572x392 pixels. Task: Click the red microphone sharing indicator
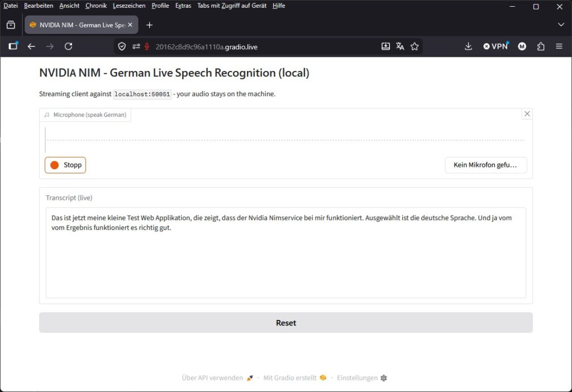click(x=147, y=46)
